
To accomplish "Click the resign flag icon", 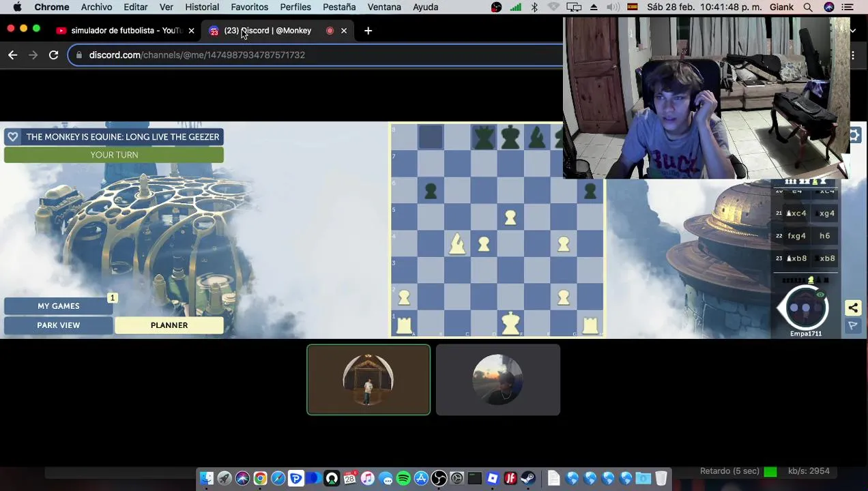I will point(853,327).
